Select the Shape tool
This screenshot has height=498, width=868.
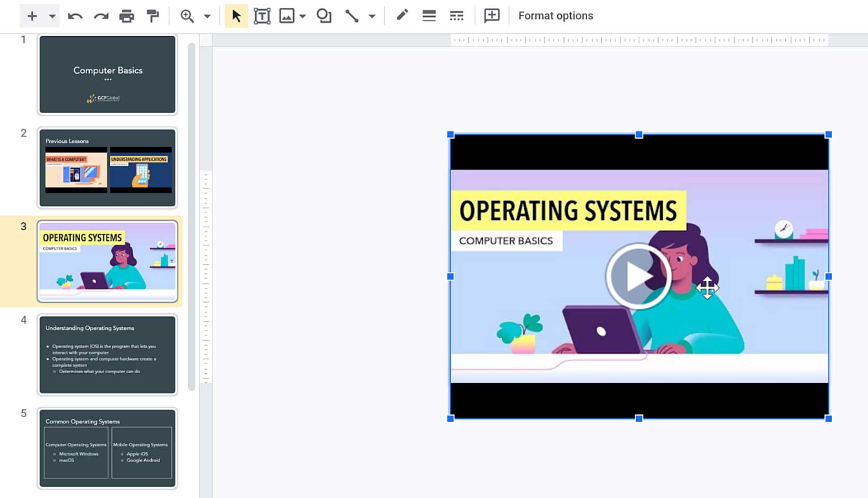[324, 15]
